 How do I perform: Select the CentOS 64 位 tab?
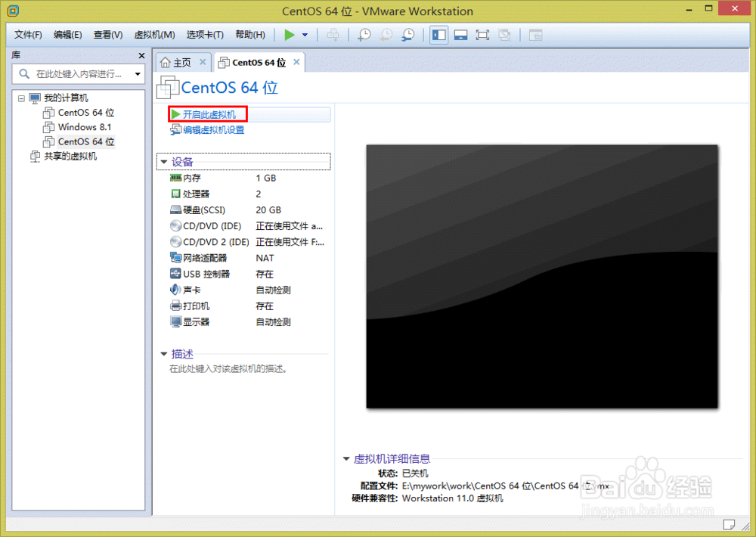tap(259, 63)
